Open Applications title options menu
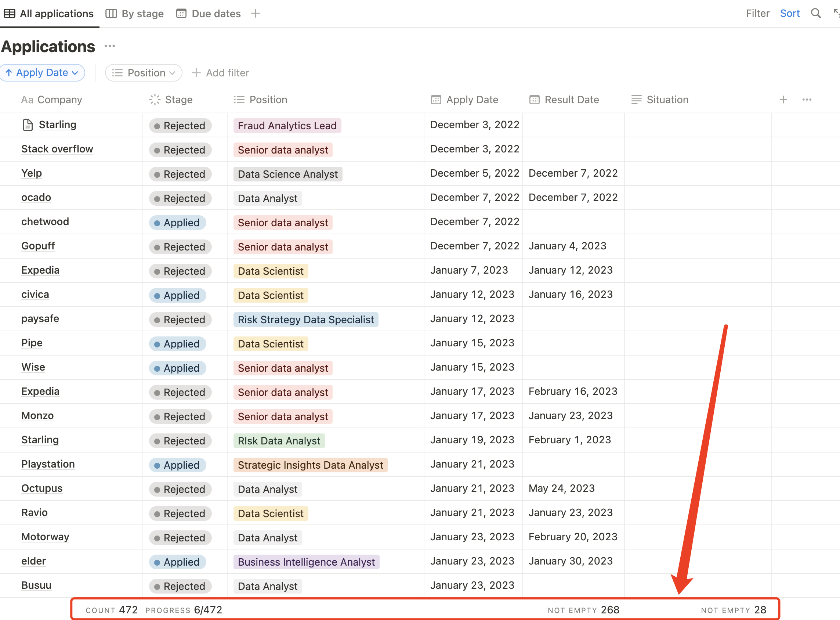 point(109,46)
